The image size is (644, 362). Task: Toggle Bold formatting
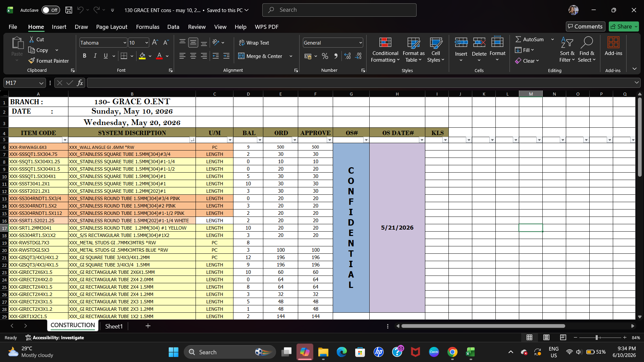[x=85, y=56]
